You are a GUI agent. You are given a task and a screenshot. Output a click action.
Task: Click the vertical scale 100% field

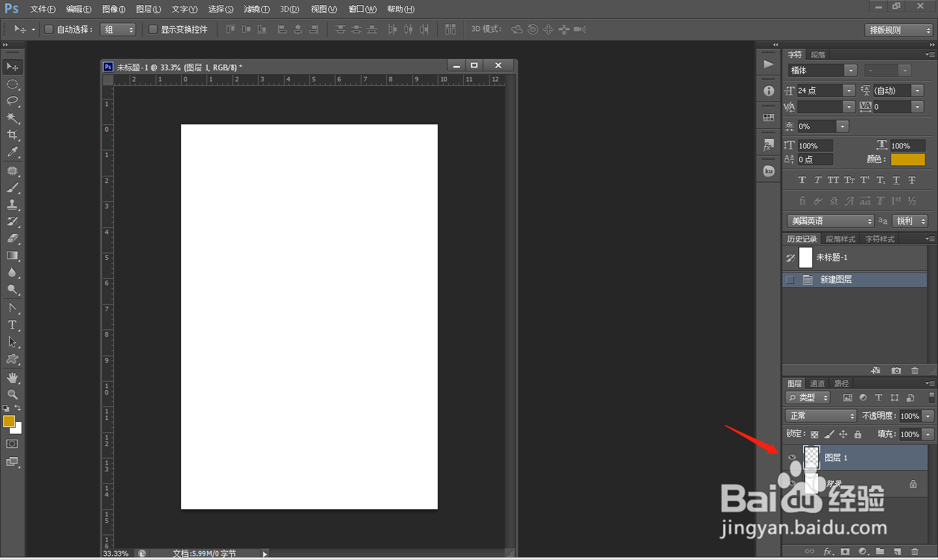(x=815, y=146)
